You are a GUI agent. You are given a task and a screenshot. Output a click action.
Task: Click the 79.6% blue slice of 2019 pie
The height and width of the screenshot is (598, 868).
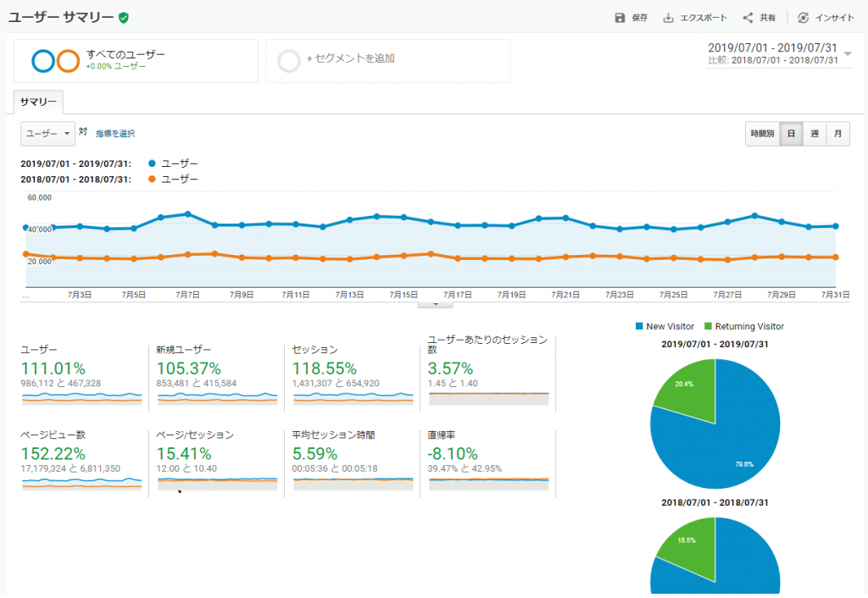(731, 442)
